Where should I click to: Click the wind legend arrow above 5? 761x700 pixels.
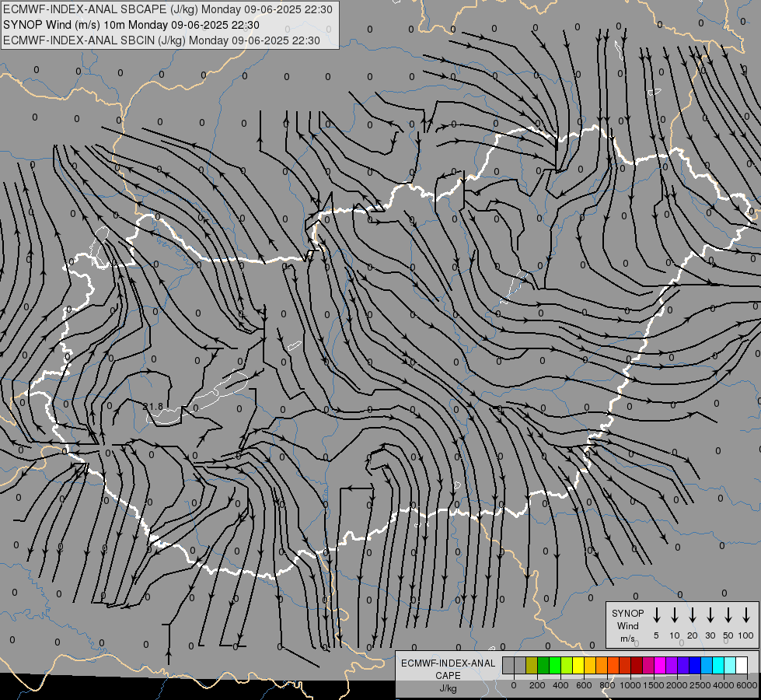(x=656, y=615)
